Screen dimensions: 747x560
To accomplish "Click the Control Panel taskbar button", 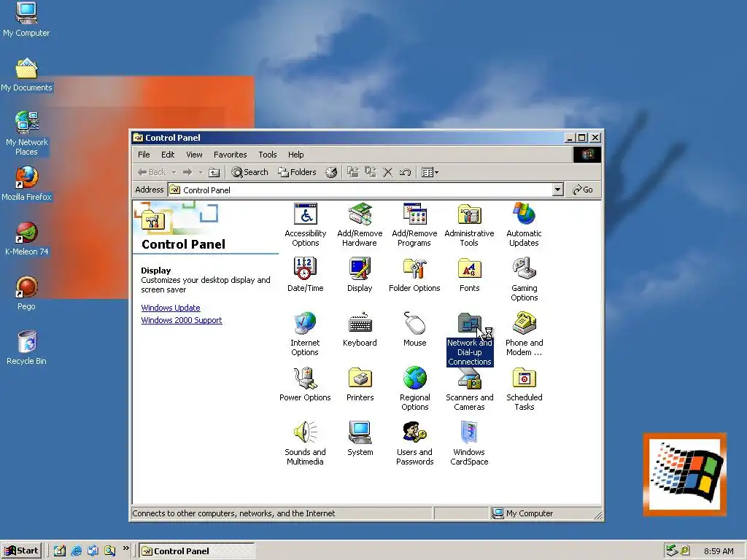I will pos(197,551).
